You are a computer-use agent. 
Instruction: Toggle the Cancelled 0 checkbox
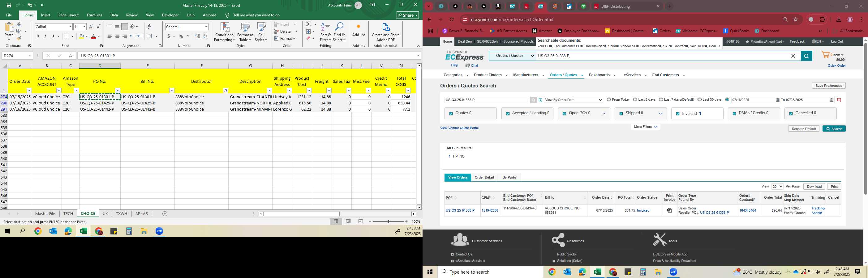pyautogui.click(x=791, y=114)
